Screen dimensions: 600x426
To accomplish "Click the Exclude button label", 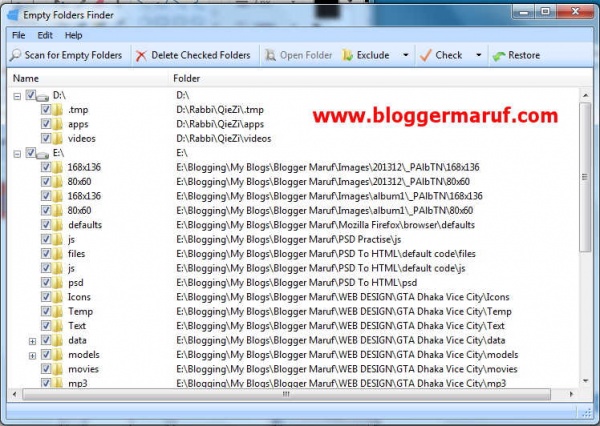I will pos(373,55).
